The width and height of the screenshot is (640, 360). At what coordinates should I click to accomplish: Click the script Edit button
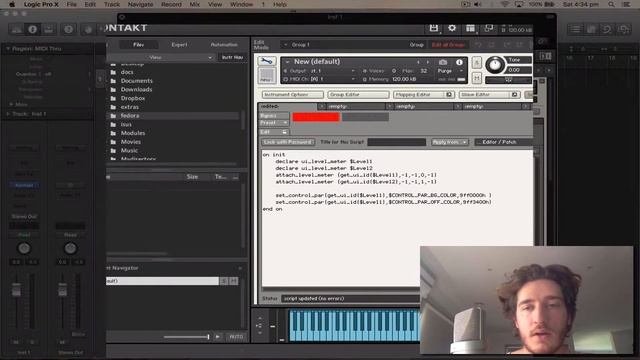273,132
